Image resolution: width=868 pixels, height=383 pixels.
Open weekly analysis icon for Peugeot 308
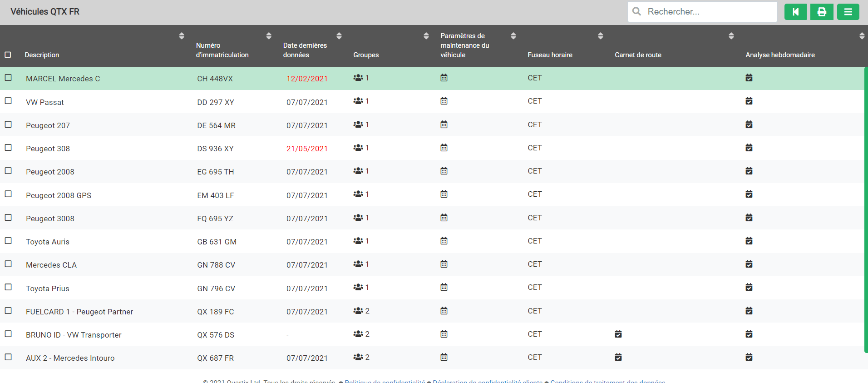pyautogui.click(x=749, y=148)
